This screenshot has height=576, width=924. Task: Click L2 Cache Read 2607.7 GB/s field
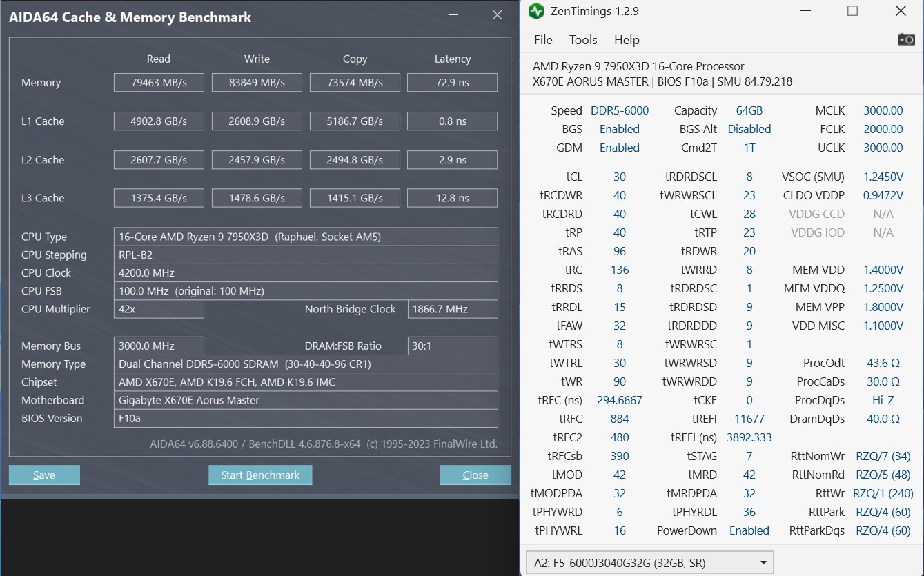(159, 160)
